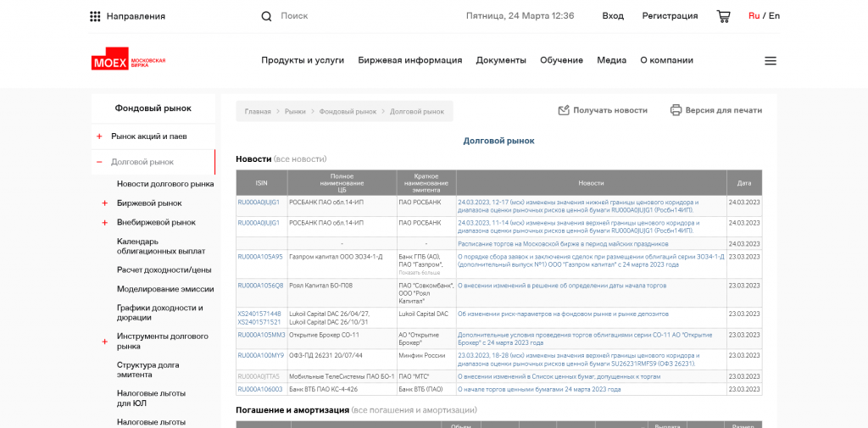Open the О компании menu
Viewport: 868px width, 428px height.
coord(666,60)
